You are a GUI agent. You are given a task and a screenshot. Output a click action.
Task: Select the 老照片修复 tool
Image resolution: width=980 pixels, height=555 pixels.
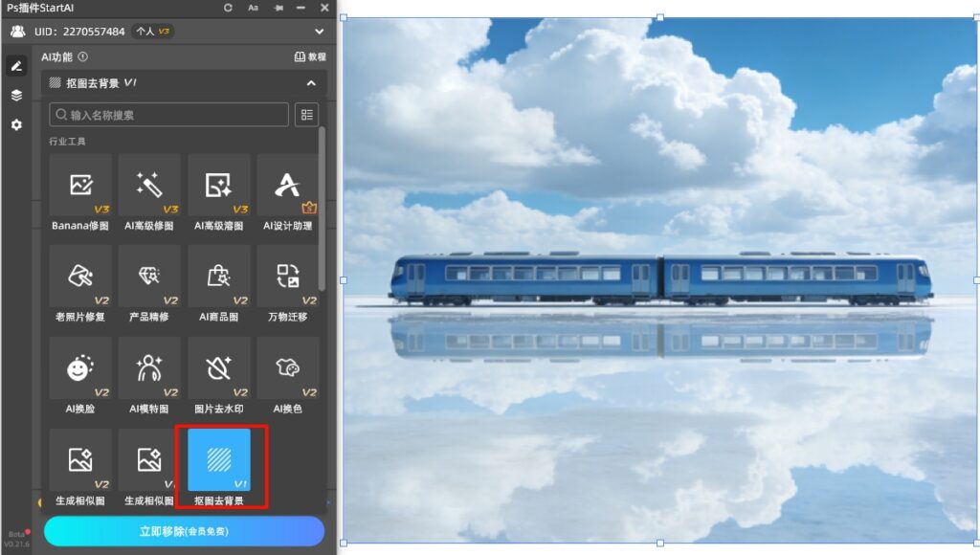tap(80, 277)
